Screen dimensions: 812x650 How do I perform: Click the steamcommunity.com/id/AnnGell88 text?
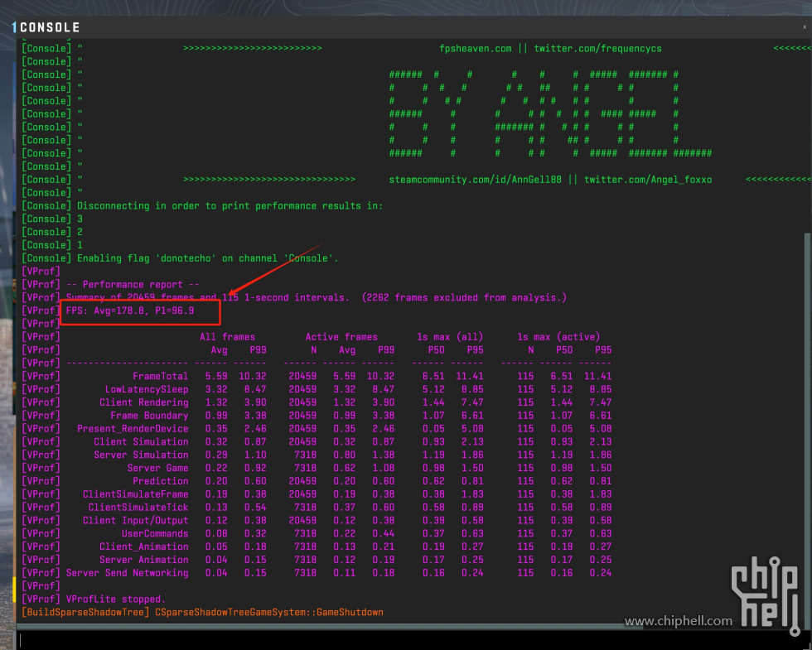[475, 180]
